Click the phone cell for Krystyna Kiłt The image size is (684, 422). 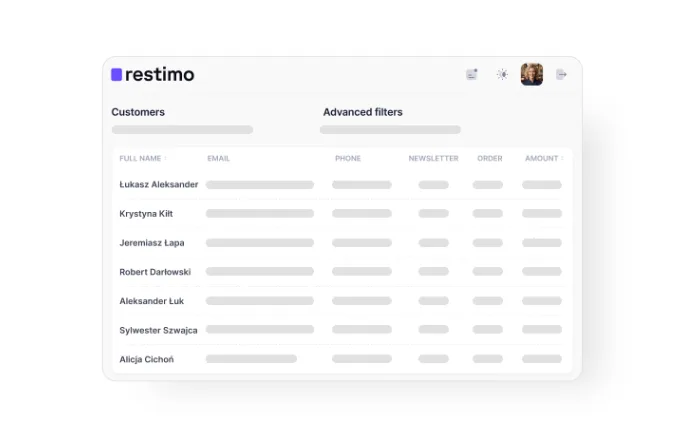coord(362,213)
